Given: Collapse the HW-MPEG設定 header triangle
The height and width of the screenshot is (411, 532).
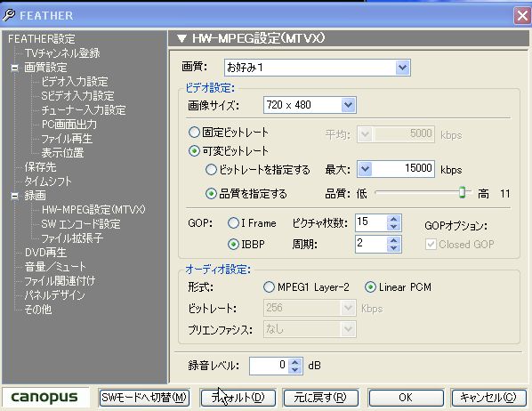Looking at the screenshot, I should point(181,38).
